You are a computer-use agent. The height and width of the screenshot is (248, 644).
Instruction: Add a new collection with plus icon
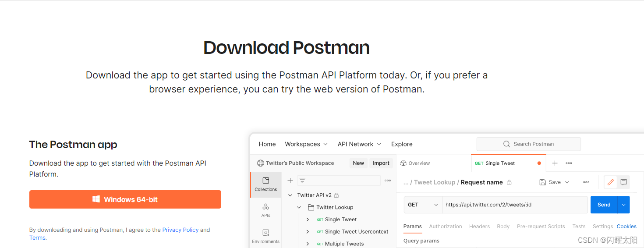coord(290,181)
